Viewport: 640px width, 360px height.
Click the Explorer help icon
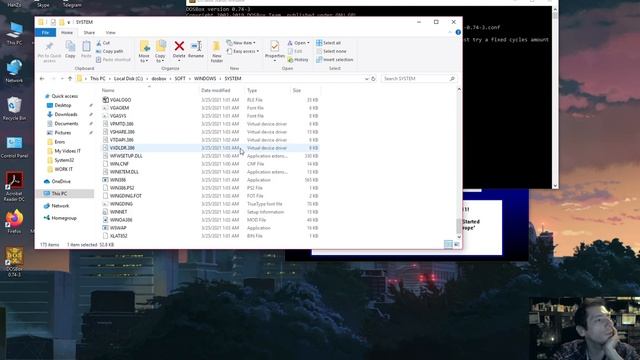point(458,32)
